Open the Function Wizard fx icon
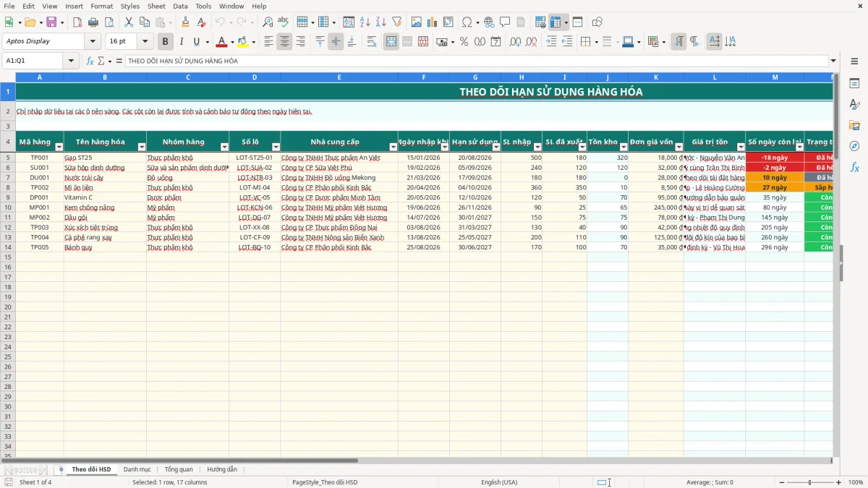868x488 pixels. pyautogui.click(x=90, y=61)
